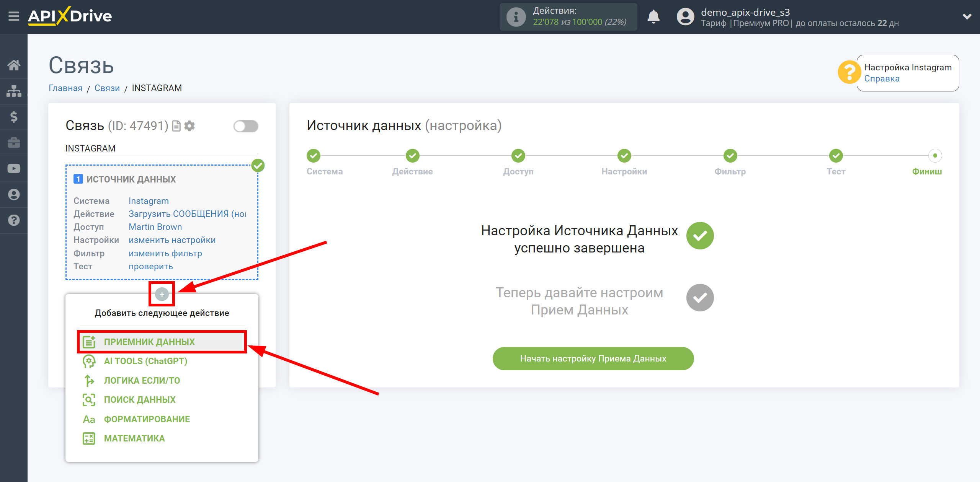Screen dimensions: 980x482
Task: Open the video tutorials sidebar icon
Action: (x=14, y=169)
